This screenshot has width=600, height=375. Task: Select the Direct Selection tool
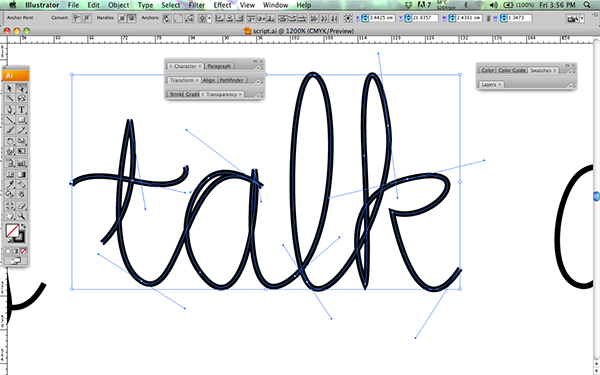[22, 88]
